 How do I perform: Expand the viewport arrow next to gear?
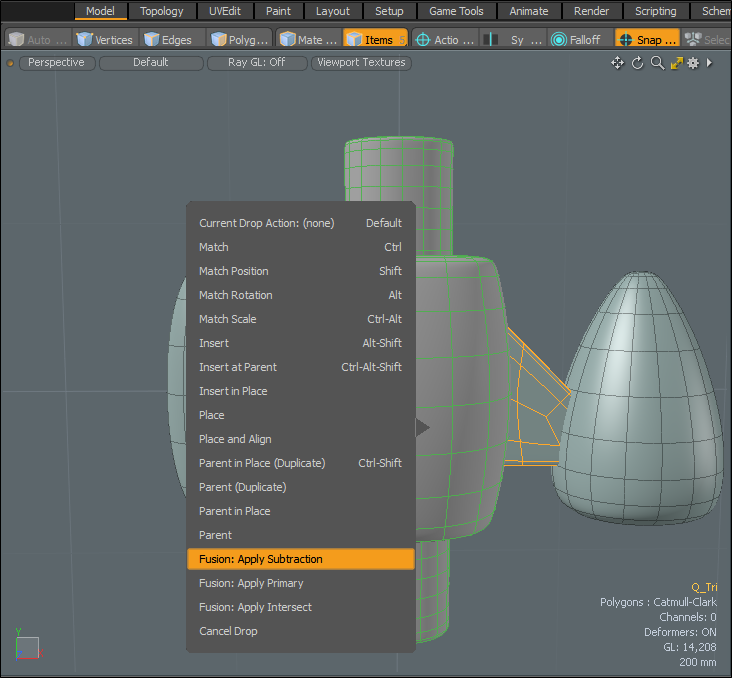709,63
